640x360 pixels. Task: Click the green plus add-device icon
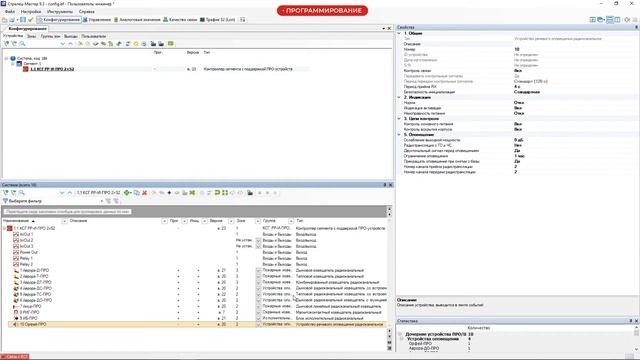tap(127, 193)
